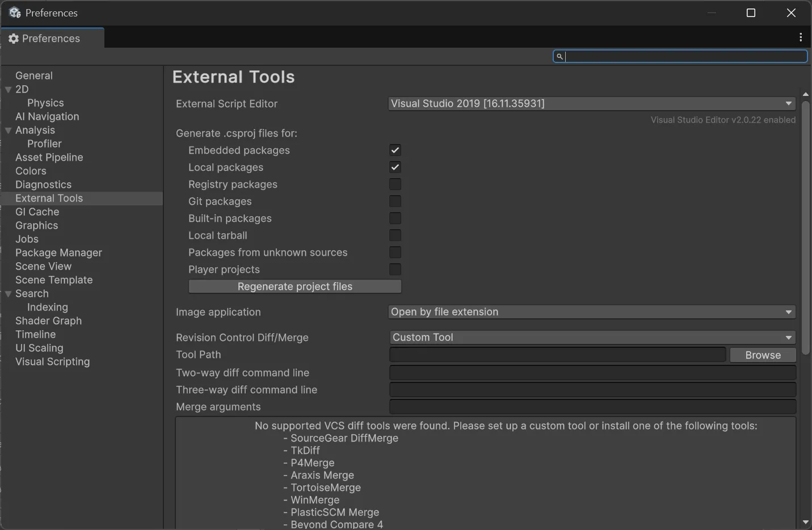Click the Tool Path input field

click(x=558, y=355)
